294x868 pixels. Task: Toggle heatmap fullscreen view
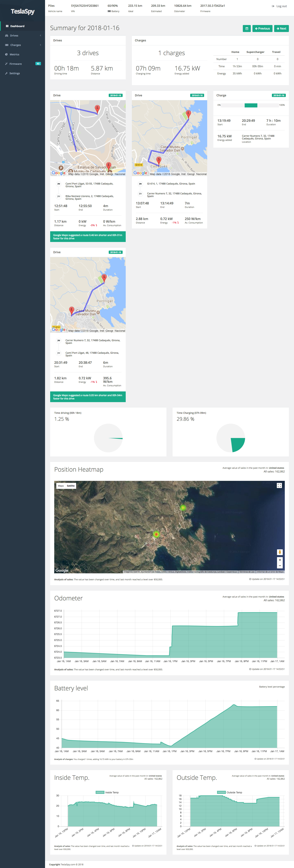click(279, 485)
